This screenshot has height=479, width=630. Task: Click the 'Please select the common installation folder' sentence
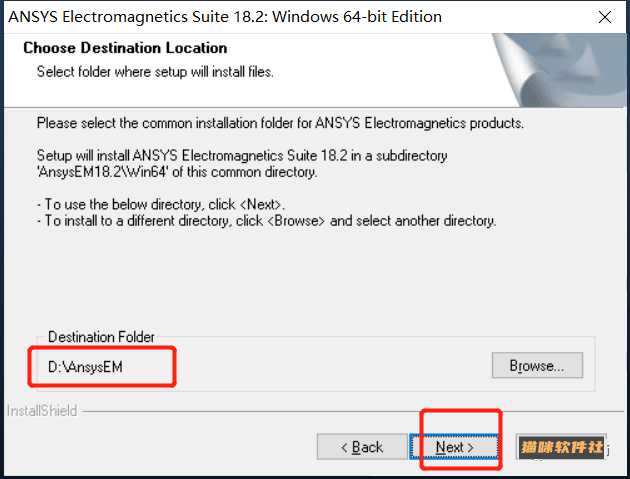(280, 123)
